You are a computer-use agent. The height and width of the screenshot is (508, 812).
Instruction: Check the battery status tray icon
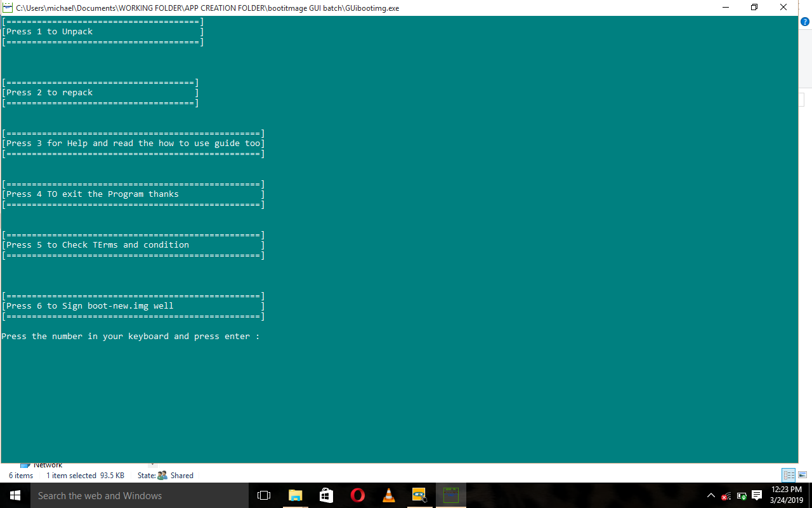741,496
